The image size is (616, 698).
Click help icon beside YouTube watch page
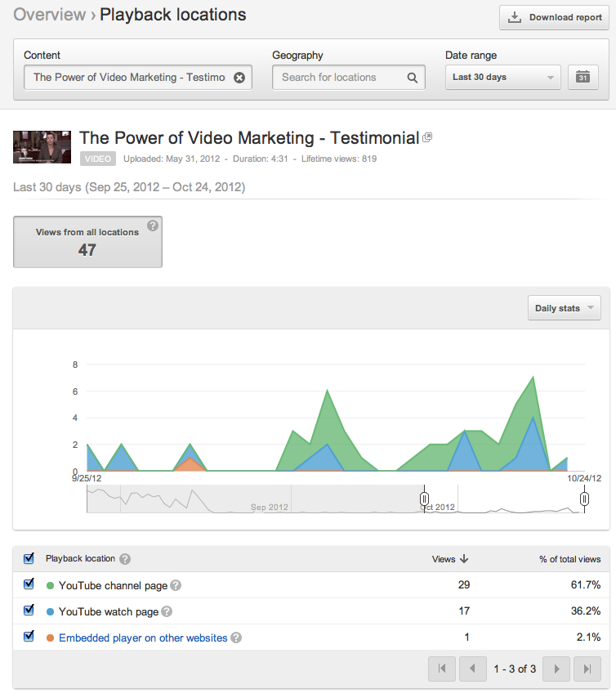[167, 611]
